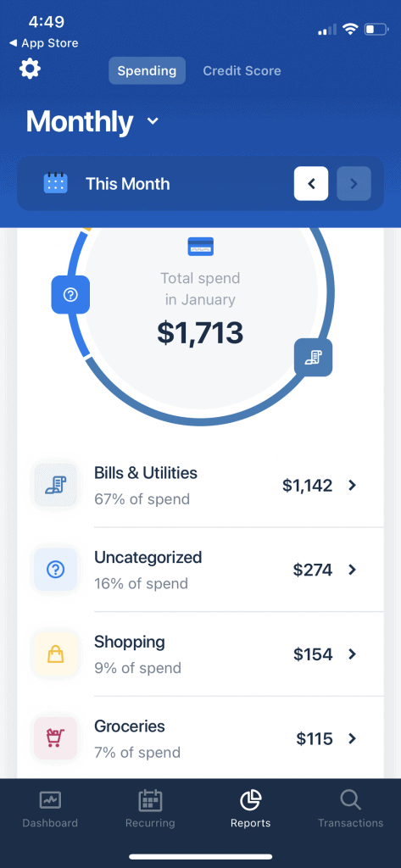
Task: Return to App Store via back link
Action: tap(44, 43)
